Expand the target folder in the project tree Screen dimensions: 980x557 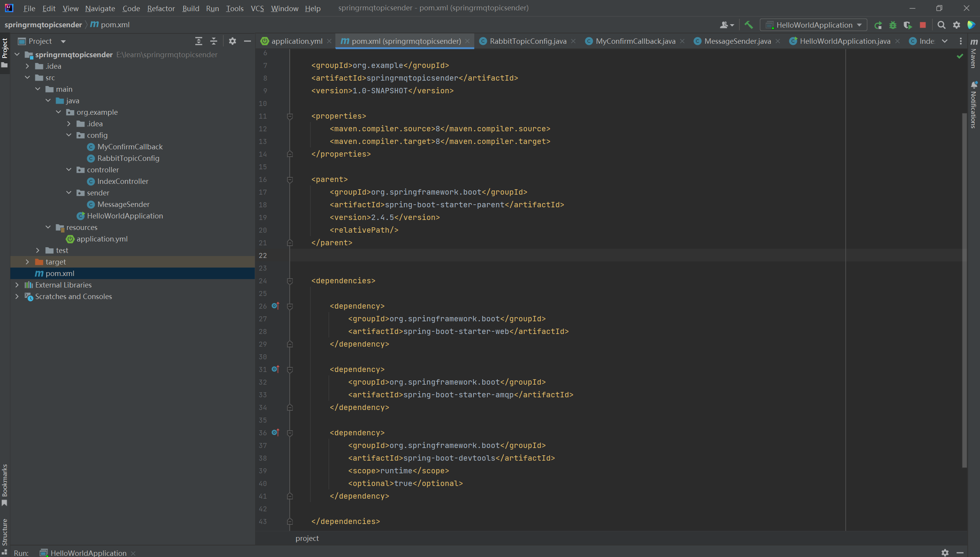pos(27,262)
